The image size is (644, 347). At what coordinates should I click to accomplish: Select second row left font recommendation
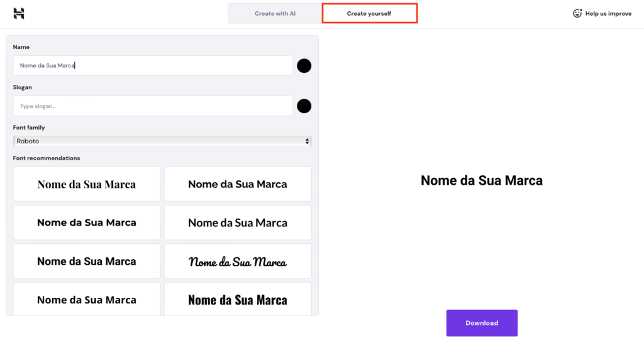pyautogui.click(x=87, y=223)
